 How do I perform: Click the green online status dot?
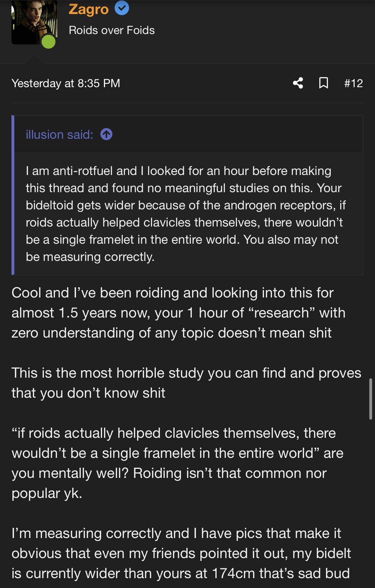coord(48,42)
